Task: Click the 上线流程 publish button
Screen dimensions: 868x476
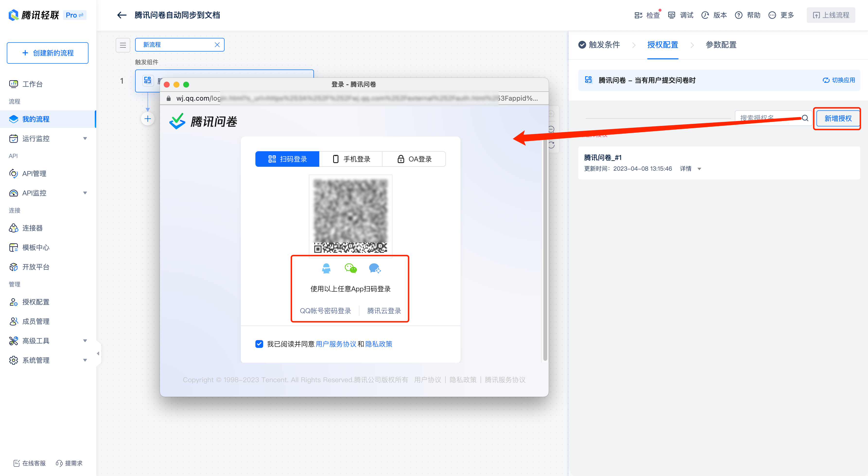Action: [831, 15]
